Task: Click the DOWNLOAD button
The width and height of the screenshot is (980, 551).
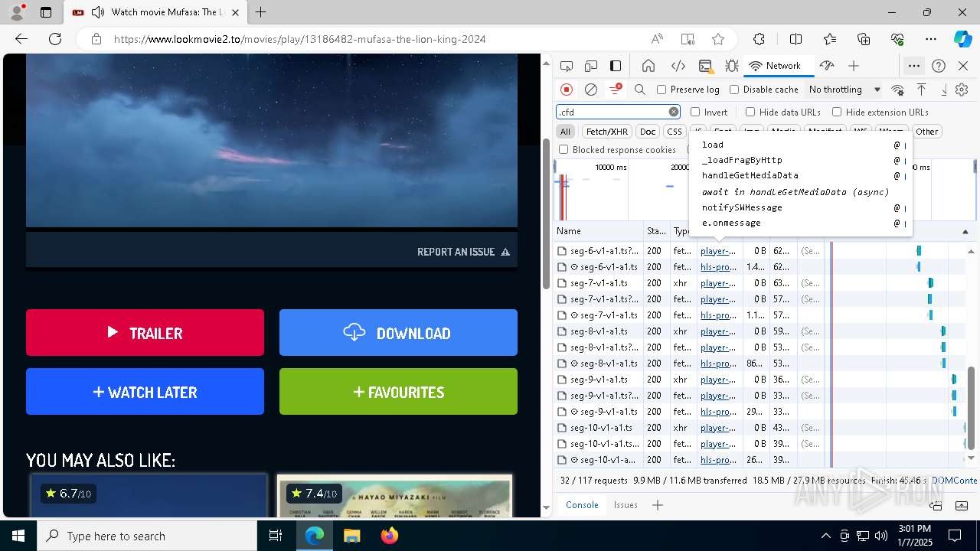Action: click(x=398, y=332)
